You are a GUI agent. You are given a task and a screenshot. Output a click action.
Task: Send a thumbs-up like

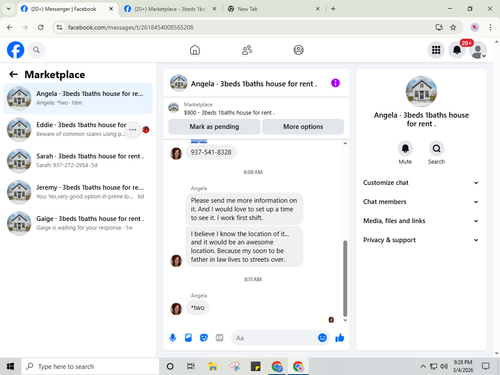(340, 338)
